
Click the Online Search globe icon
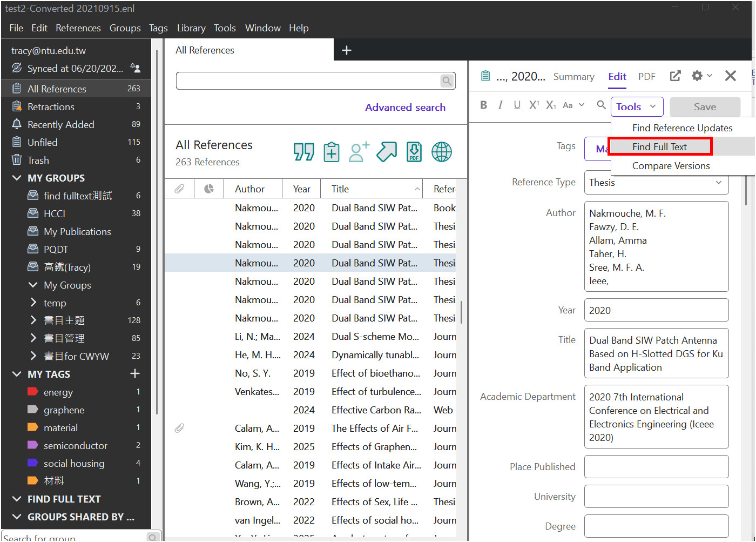(442, 152)
